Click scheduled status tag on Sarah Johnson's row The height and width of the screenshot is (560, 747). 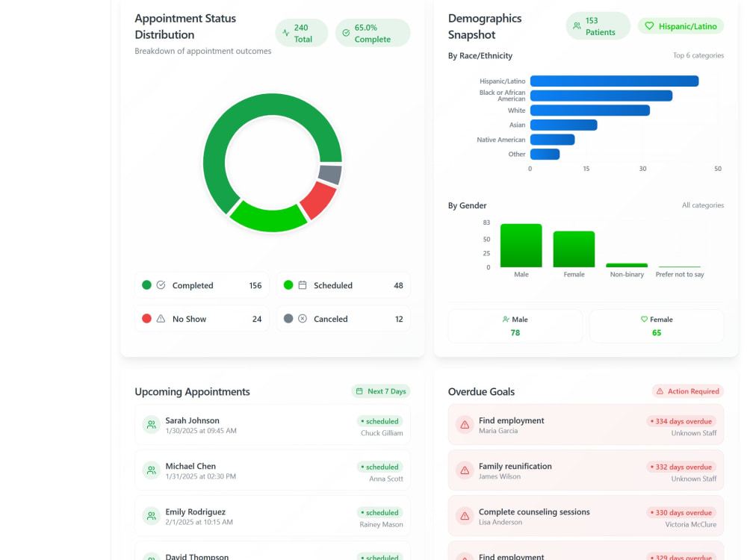point(379,421)
